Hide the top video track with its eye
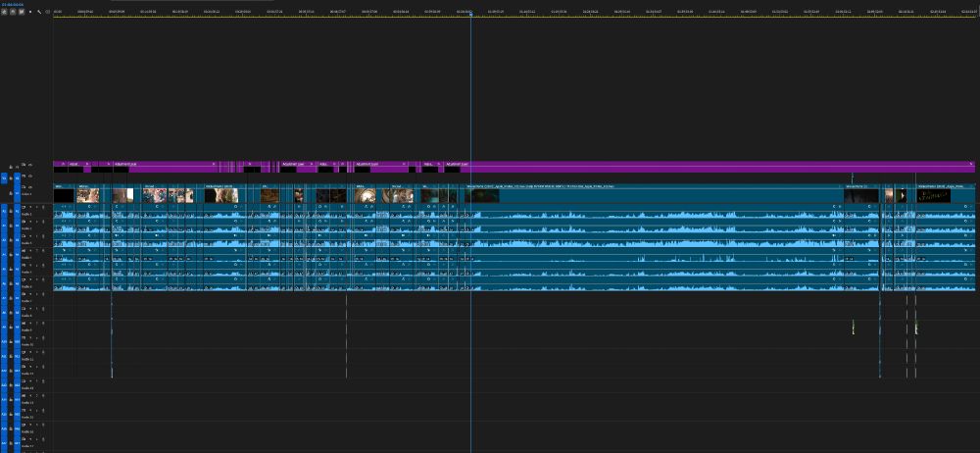This screenshot has width=980, height=453. click(30, 165)
